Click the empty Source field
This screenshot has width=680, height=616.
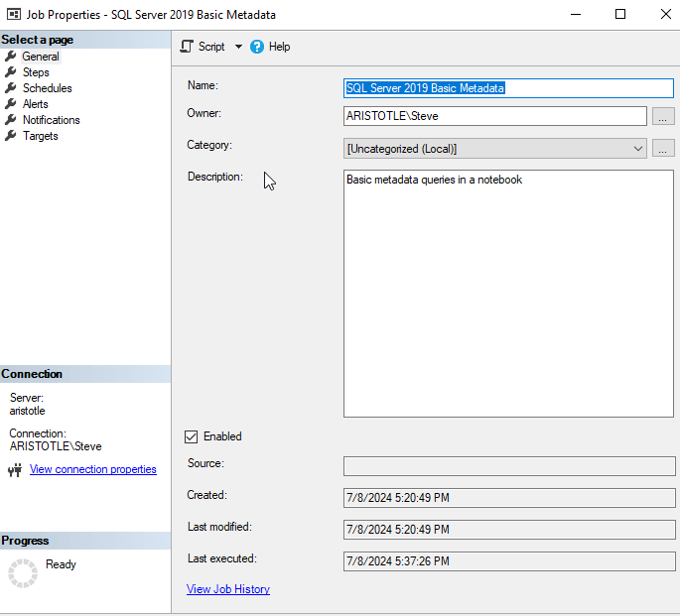(x=509, y=466)
